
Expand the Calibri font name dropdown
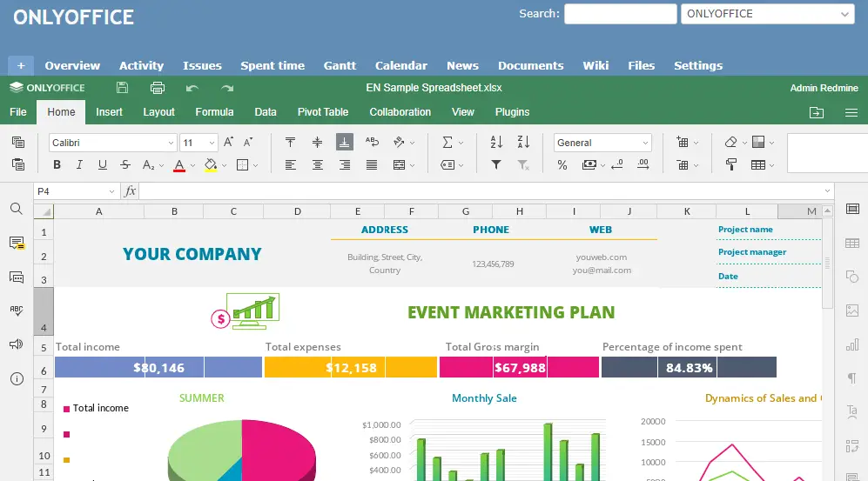click(x=171, y=143)
